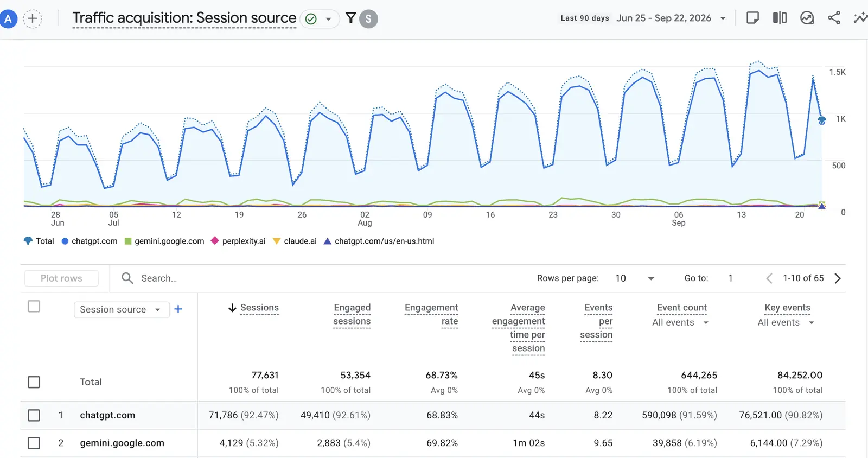The height and width of the screenshot is (458, 868).
Task: Open the Key events All events dropdown
Action: [786, 322]
